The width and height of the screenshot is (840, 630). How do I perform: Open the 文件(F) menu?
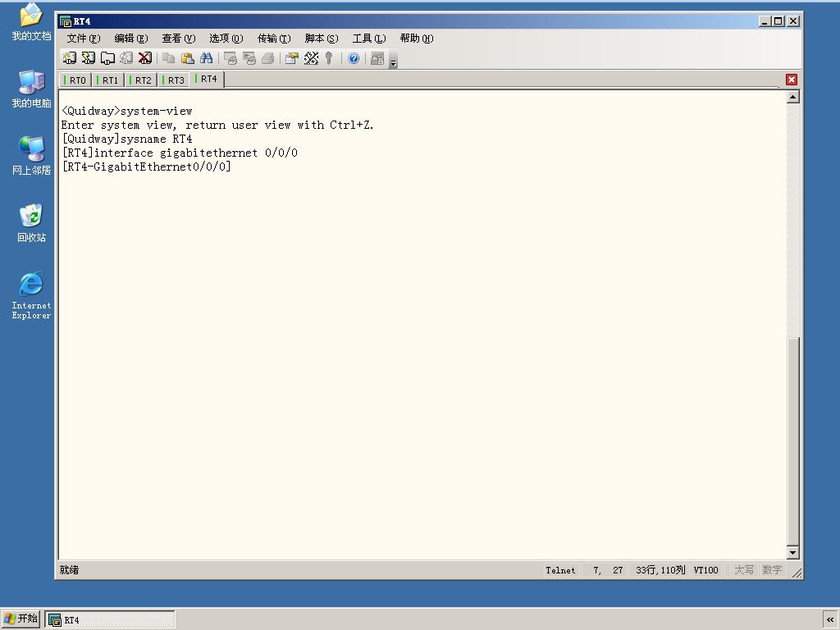(84, 38)
